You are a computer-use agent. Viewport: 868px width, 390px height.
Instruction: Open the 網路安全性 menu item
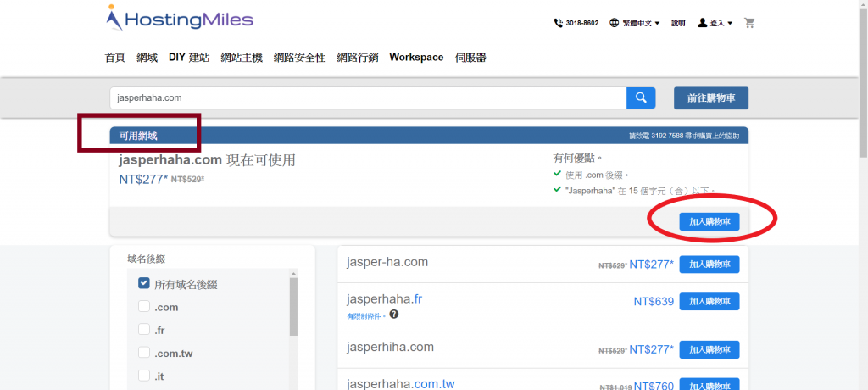[299, 58]
